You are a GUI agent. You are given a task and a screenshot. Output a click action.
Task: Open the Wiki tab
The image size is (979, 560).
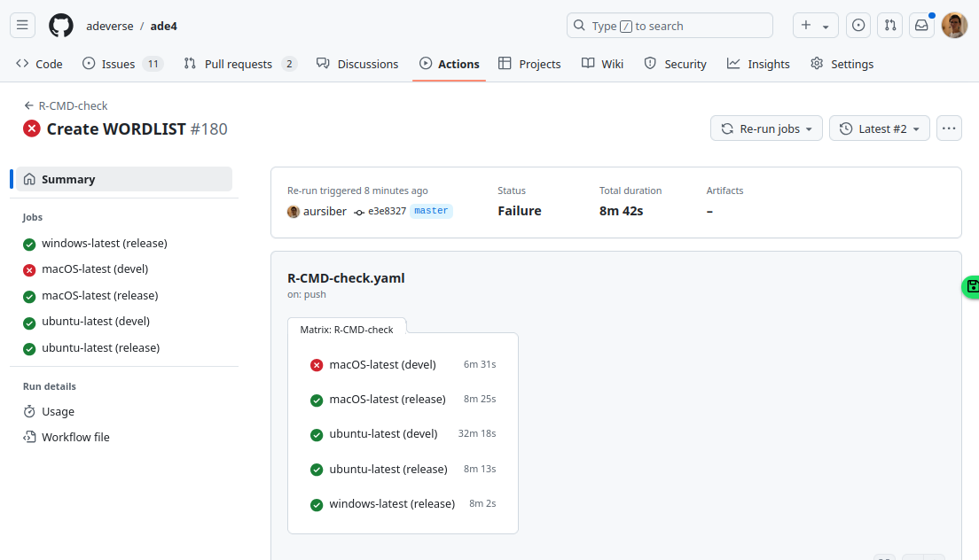tap(602, 64)
